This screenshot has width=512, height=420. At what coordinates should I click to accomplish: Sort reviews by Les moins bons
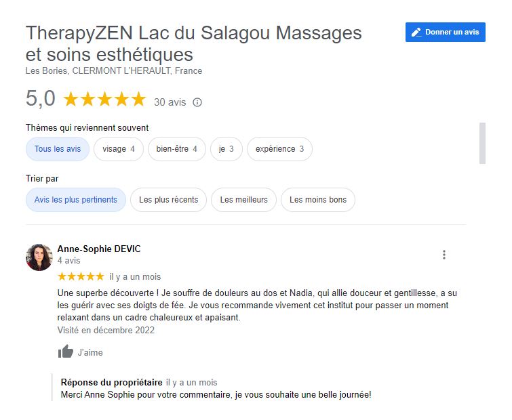pos(318,200)
